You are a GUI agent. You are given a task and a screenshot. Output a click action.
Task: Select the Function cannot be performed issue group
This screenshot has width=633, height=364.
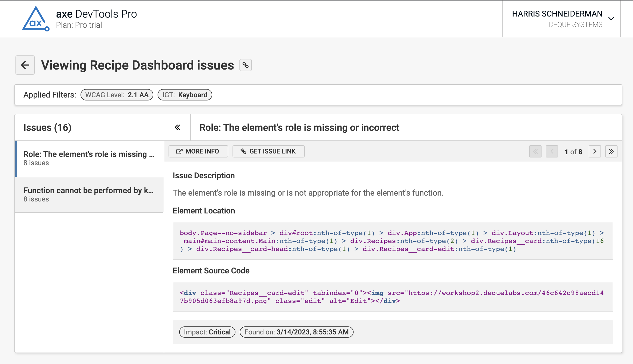(89, 195)
